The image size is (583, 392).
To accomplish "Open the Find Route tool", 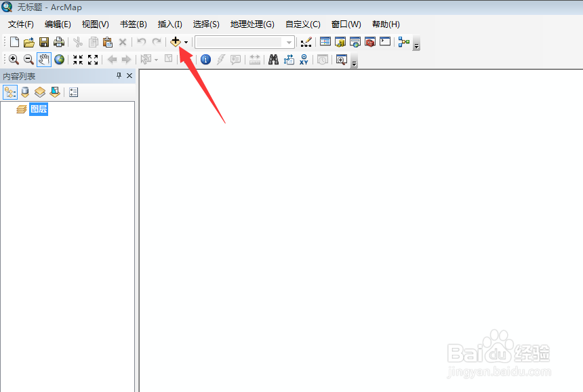I will [289, 60].
